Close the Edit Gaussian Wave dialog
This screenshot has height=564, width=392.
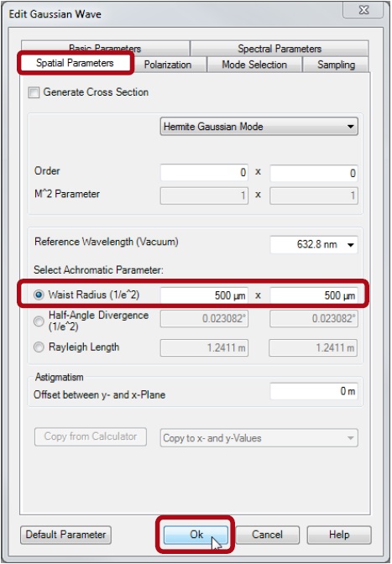click(363, 10)
